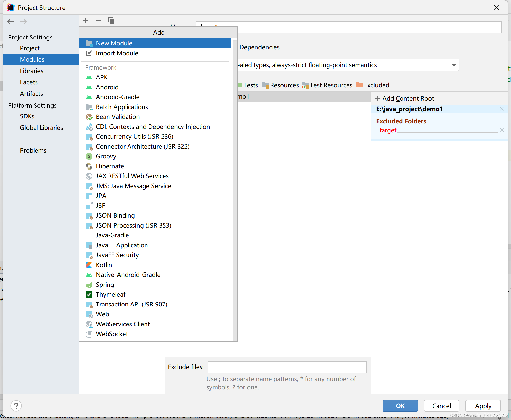Choose Import Module menu entry
511x420 pixels.
117,53
